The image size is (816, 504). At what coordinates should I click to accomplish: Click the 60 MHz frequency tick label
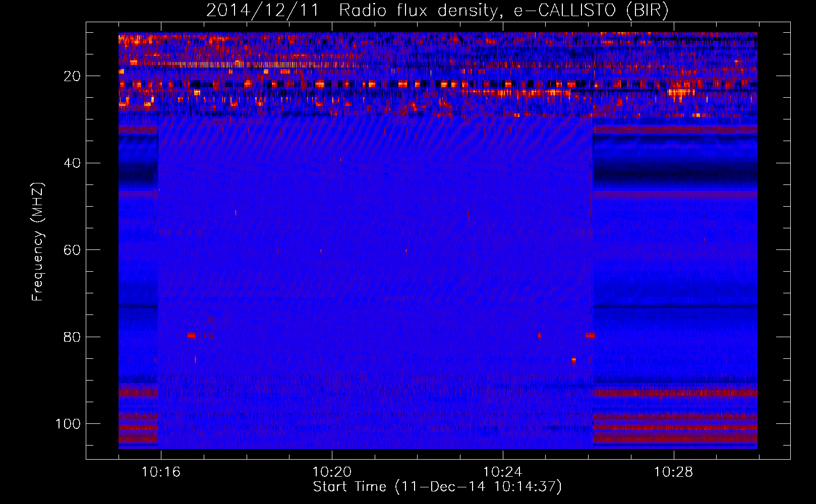73,250
